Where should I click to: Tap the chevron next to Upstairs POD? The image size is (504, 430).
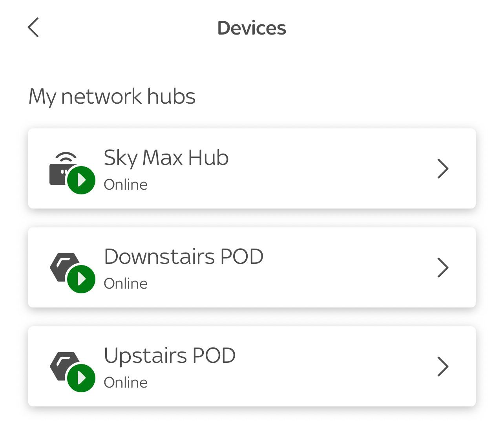pos(443,366)
